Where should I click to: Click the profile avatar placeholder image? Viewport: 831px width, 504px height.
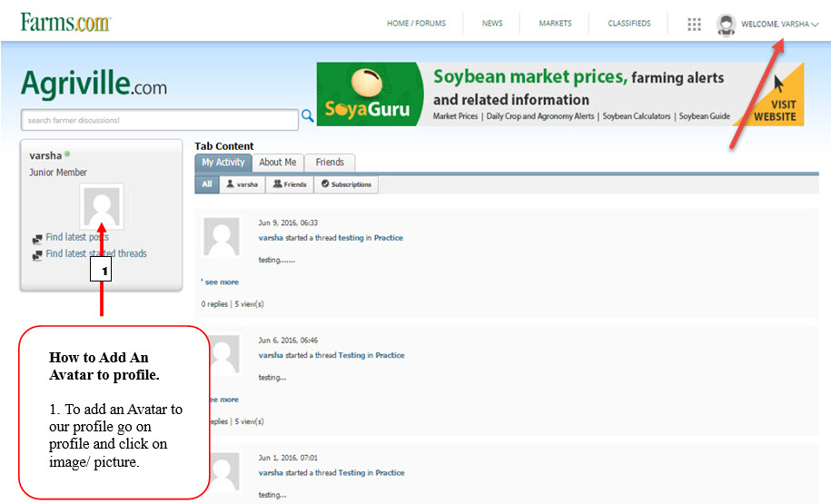point(101,206)
